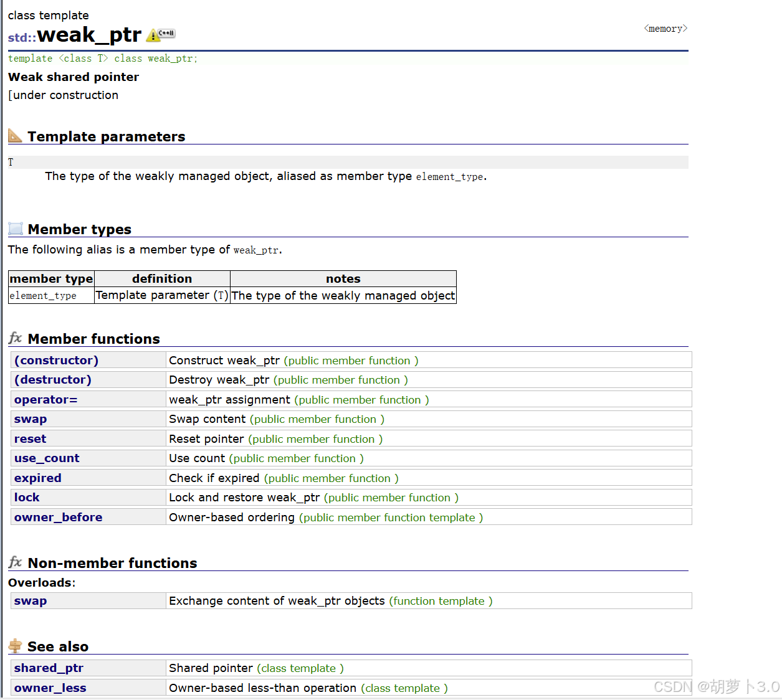The height and width of the screenshot is (700, 782).
Task: Click 'weak_ptr' in the Member types sentence
Action: point(256,250)
